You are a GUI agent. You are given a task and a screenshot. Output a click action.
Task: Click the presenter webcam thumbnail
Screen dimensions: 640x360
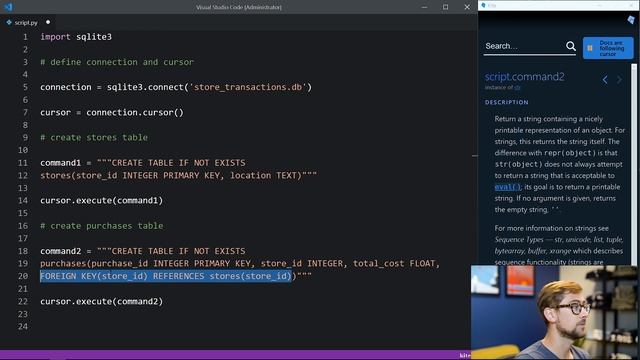pos(556,312)
